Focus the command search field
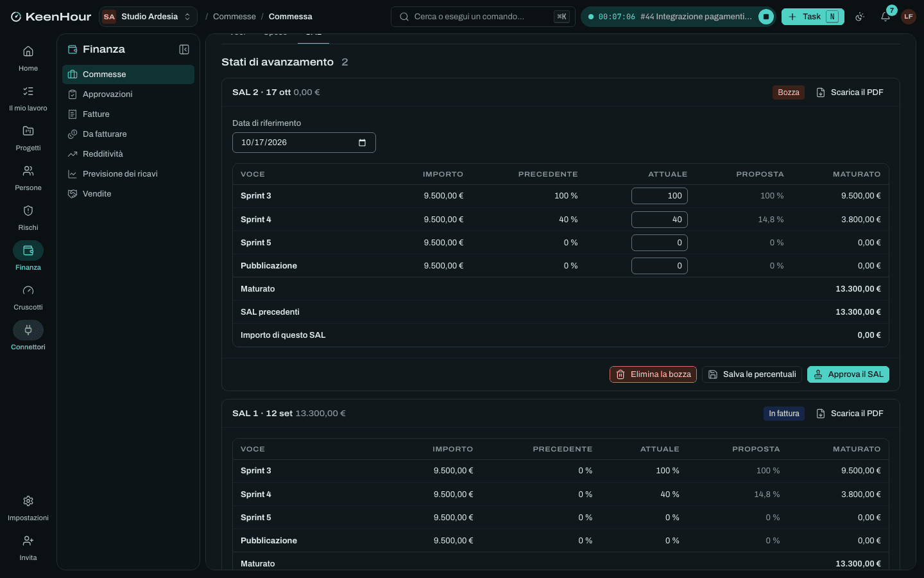 coord(483,17)
